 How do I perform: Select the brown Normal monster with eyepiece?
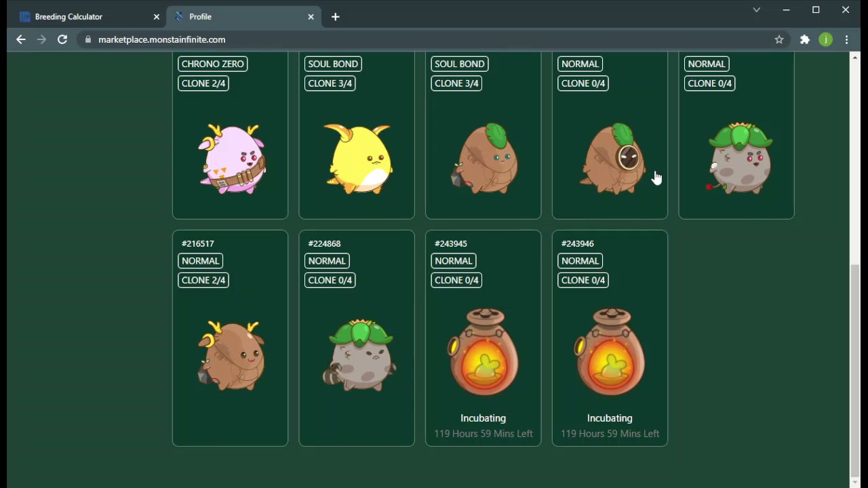[x=612, y=159]
